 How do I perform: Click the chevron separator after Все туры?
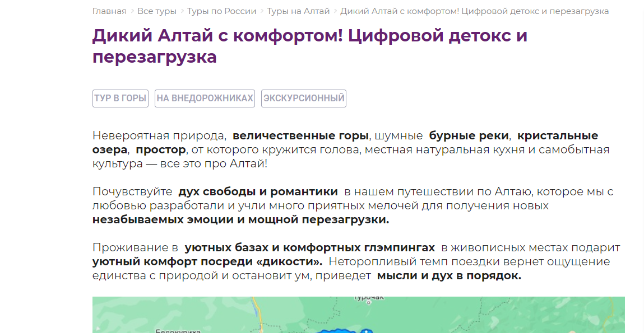point(182,11)
